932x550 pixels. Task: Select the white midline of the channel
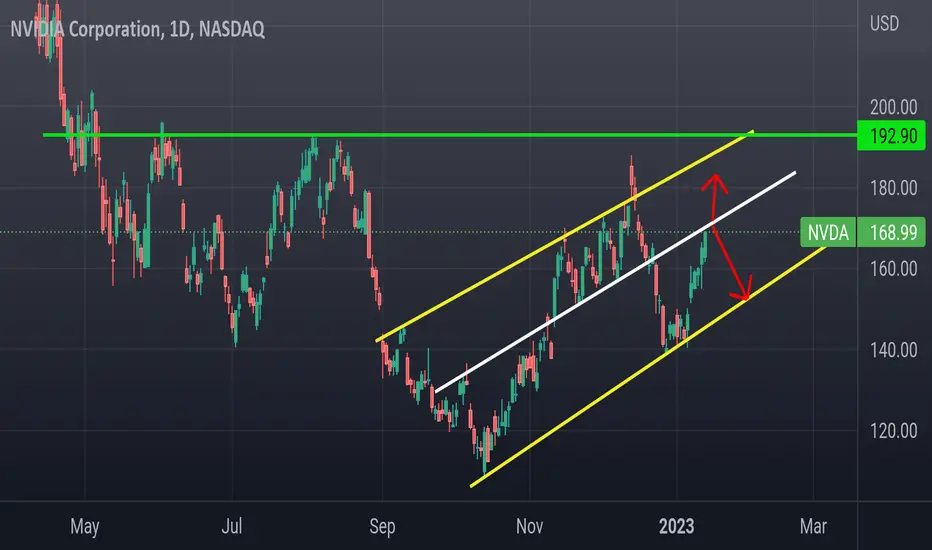[x=615, y=282]
